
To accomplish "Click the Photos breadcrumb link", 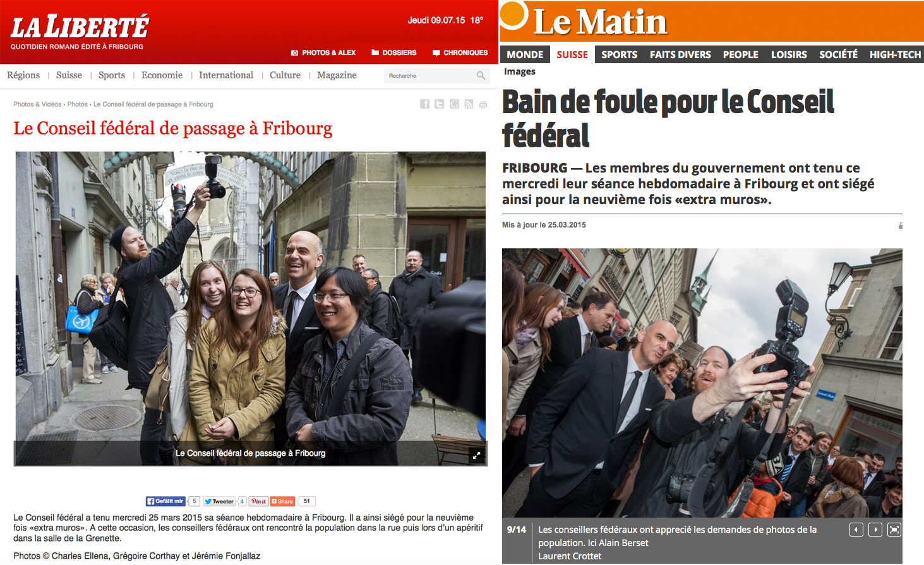I will 78,104.
